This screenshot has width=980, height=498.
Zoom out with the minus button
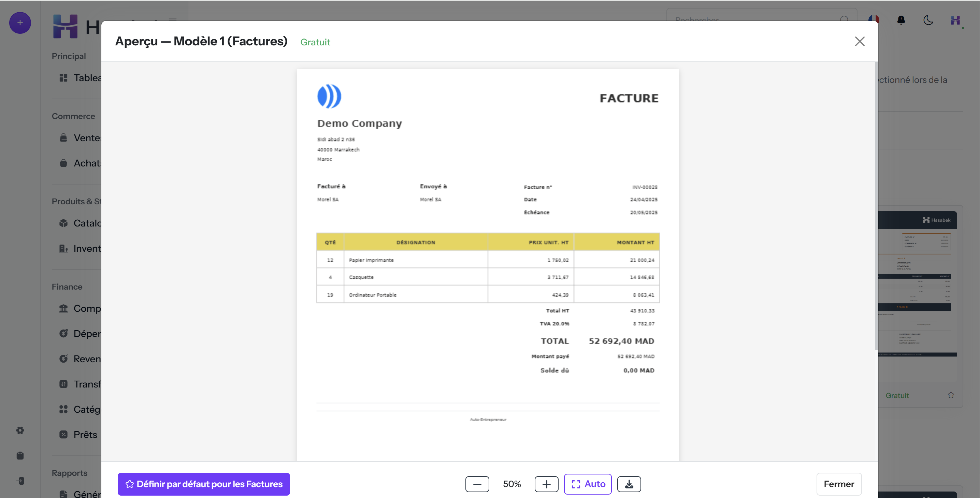[477, 484]
